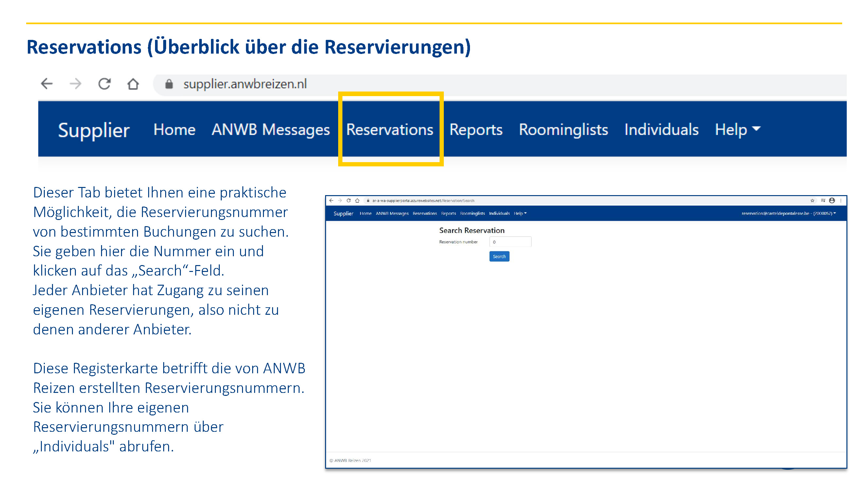Expand the reservation@casteldepontalesse.be account dropdown

tap(789, 213)
